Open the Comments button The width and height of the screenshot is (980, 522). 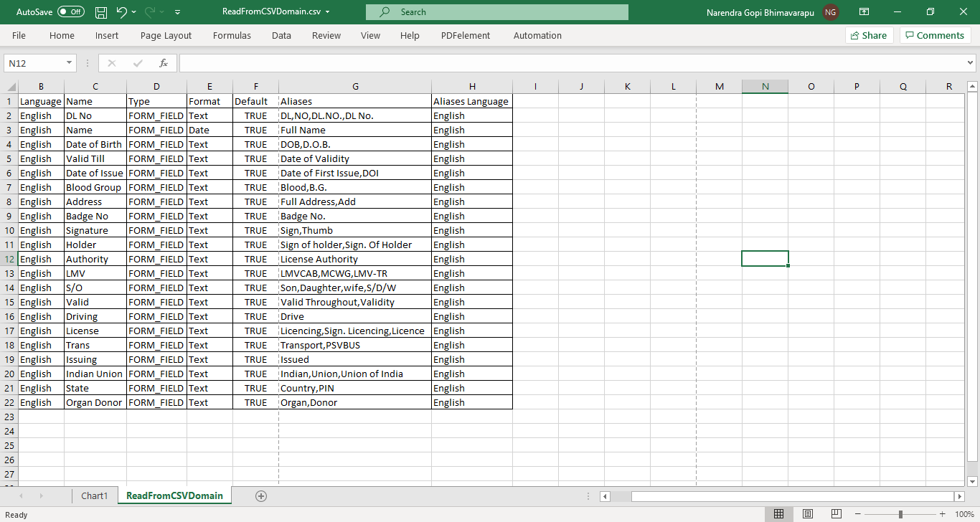click(x=933, y=35)
